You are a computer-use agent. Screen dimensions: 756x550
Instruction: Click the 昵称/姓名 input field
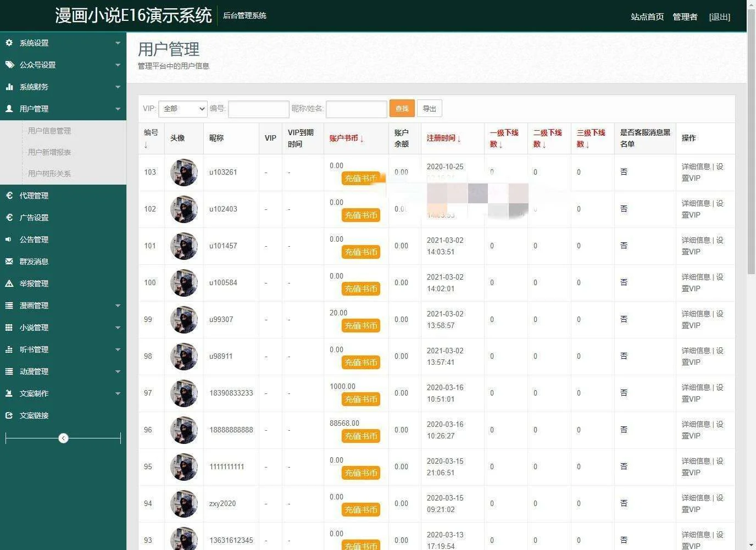pyautogui.click(x=356, y=109)
